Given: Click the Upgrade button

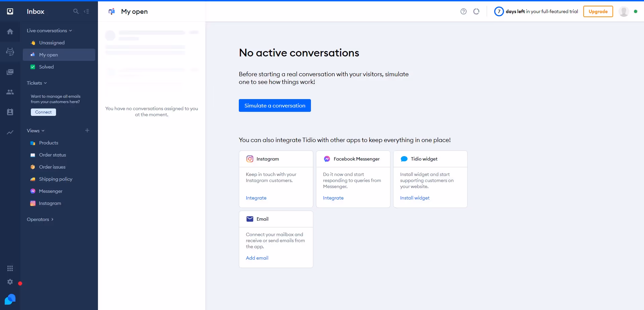Looking at the screenshot, I should point(598,11).
